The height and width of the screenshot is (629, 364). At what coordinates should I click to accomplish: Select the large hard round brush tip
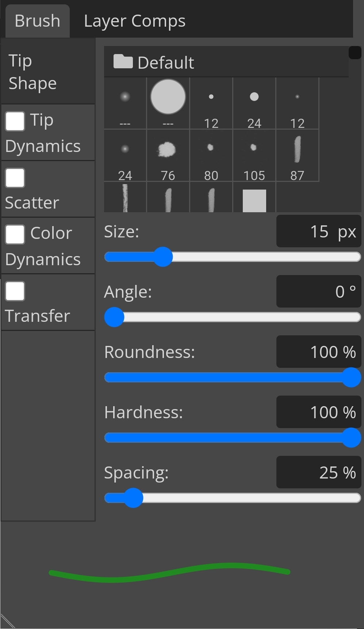pyautogui.click(x=168, y=97)
